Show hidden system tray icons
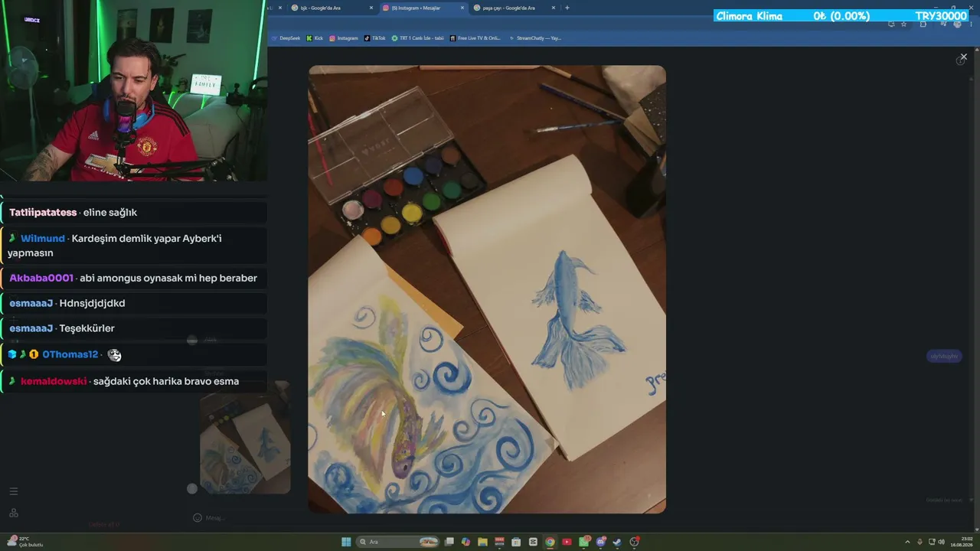 pyautogui.click(x=907, y=542)
